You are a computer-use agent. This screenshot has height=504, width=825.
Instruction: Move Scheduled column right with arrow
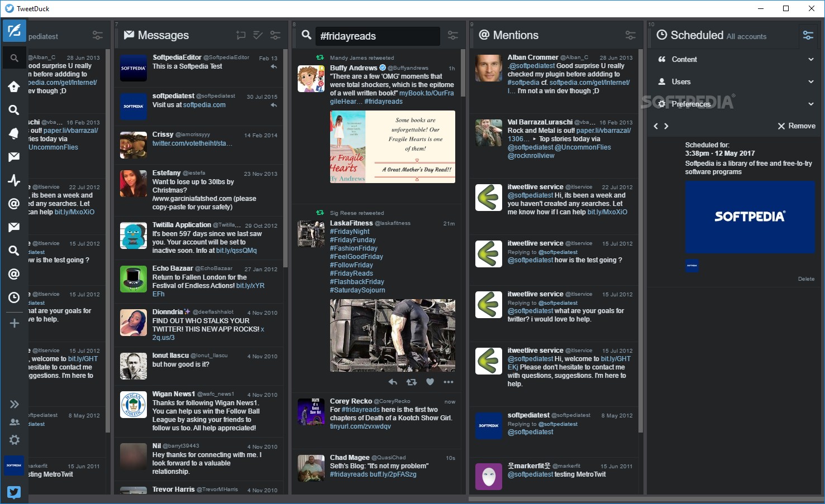click(x=666, y=126)
